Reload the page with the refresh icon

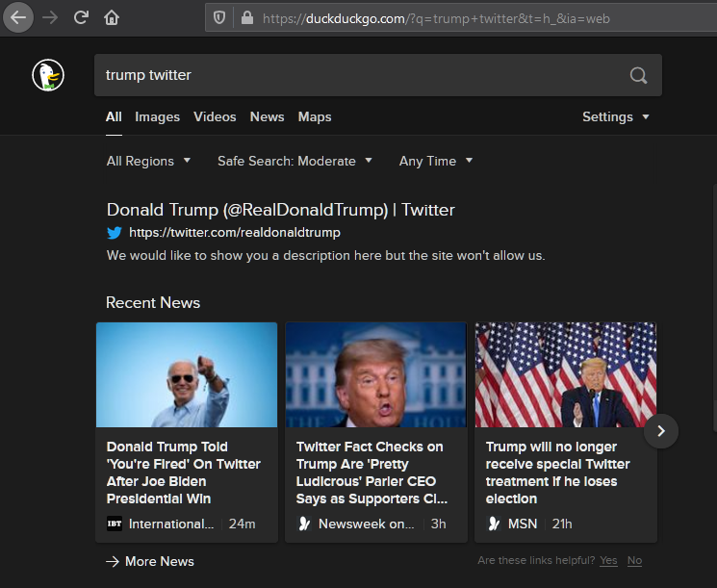(x=81, y=18)
